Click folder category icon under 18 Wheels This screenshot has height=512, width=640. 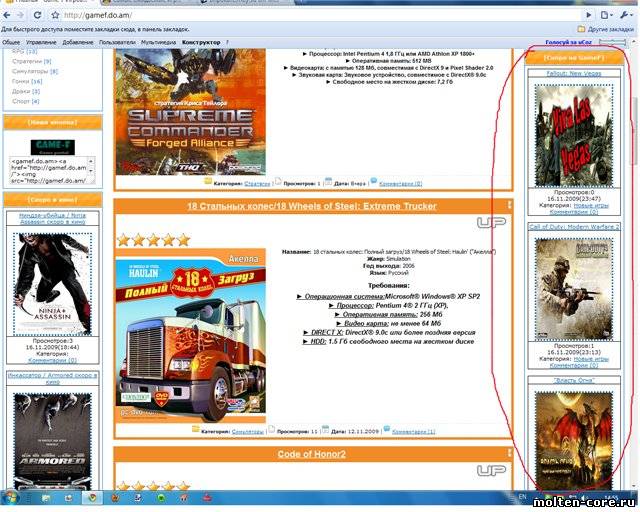196,429
